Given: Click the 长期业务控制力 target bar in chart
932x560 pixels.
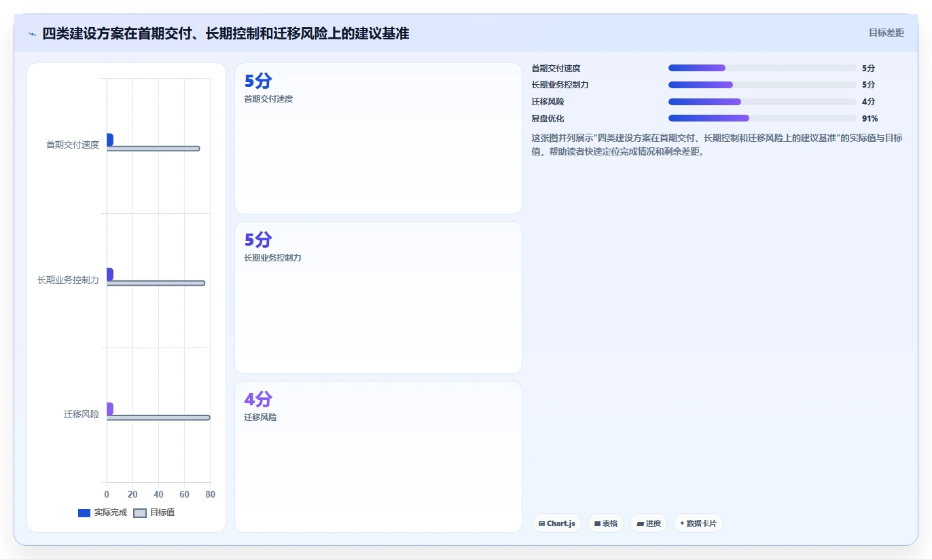Looking at the screenshot, I should point(156,283).
